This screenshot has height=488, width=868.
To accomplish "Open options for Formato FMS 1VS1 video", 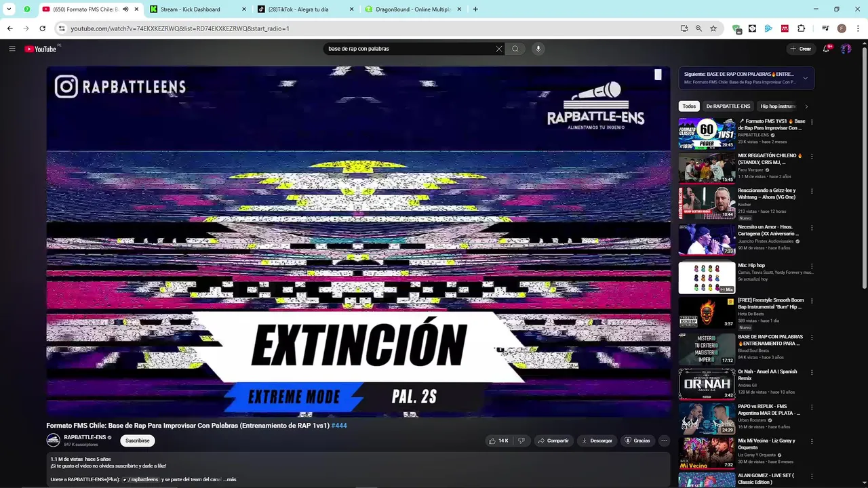I will tap(812, 122).
